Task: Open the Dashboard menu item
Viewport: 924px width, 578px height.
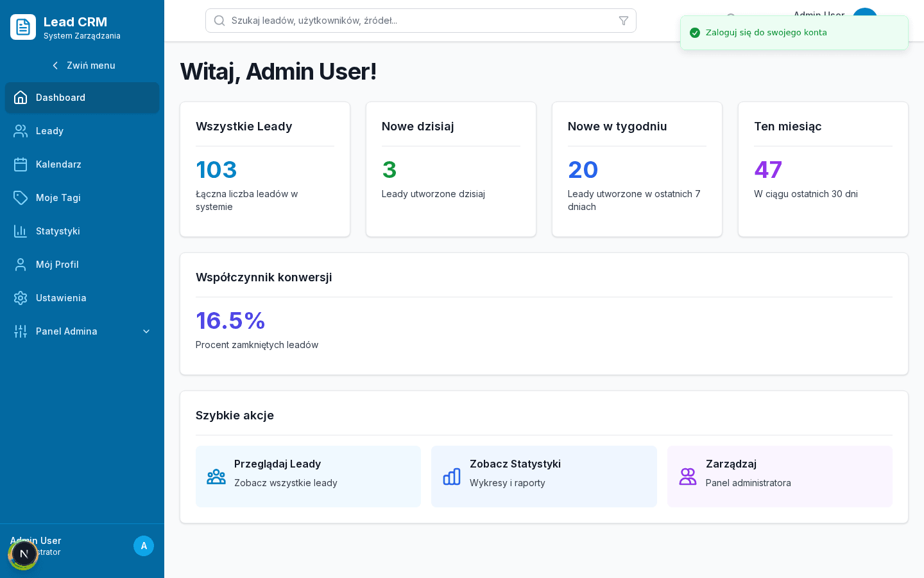Action: click(x=82, y=98)
